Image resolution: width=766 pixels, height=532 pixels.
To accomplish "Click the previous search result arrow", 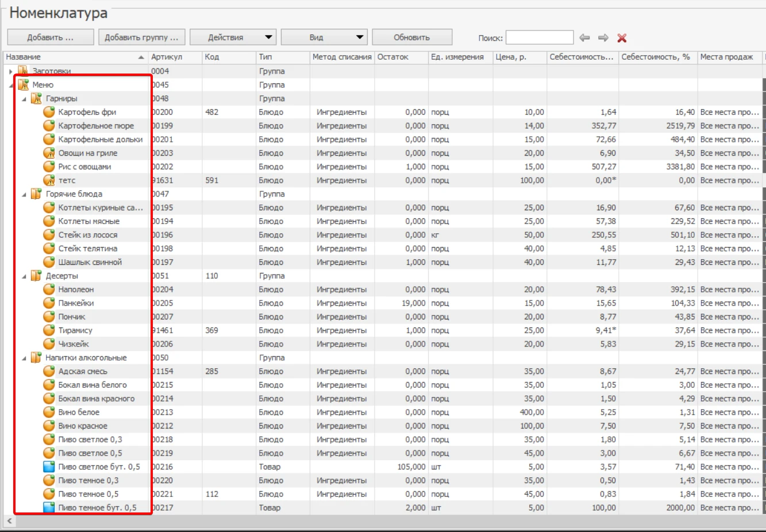I will pyautogui.click(x=584, y=38).
